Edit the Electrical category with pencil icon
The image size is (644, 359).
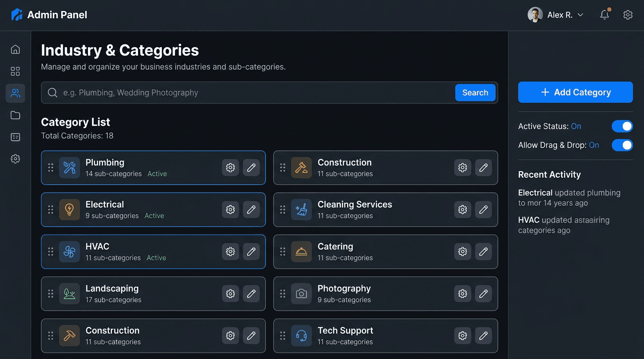(x=251, y=210)
